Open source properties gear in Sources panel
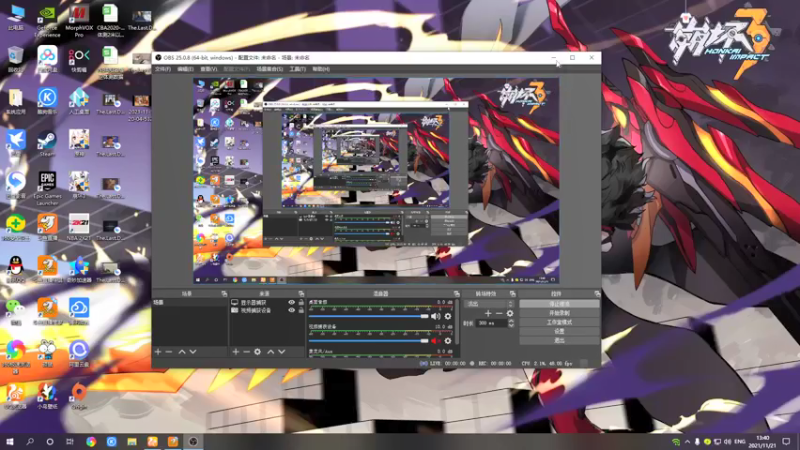Screen dimensions: 800x450 pos(258,352)
